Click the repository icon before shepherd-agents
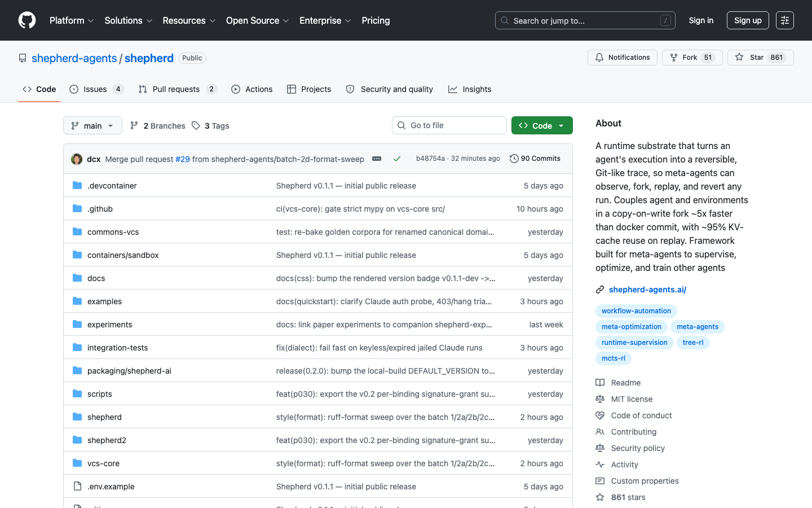Image resolution: width=812 pixels, height=508 pixels. (23, 58)
